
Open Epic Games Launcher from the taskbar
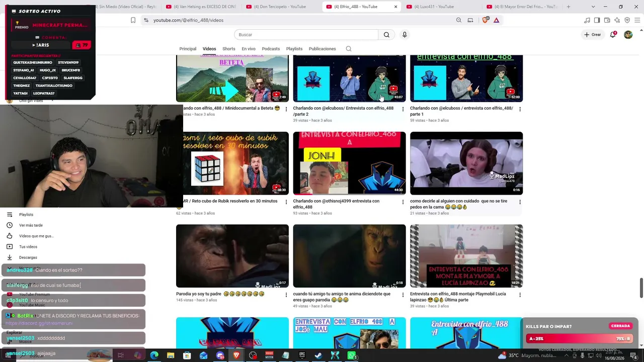click(x=302, y=355)
